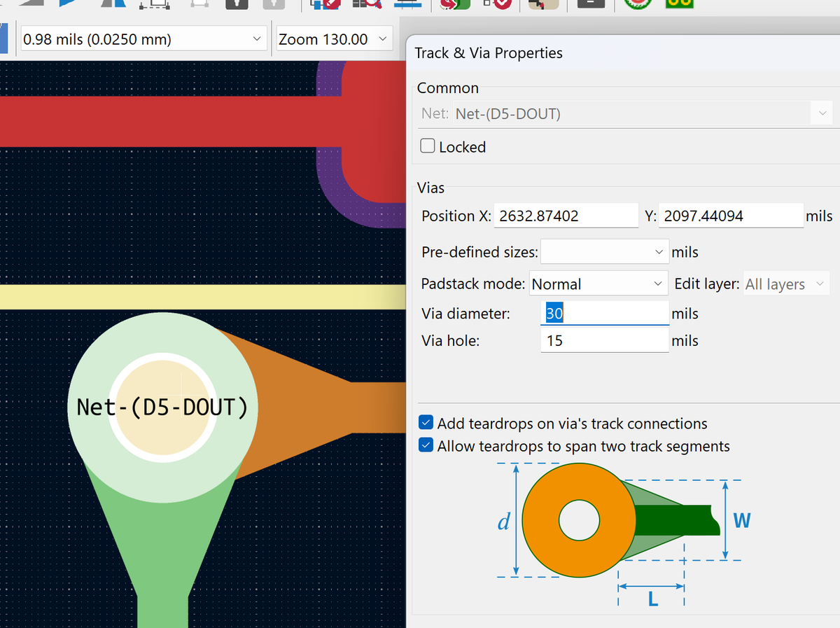The height and width of the screenshot is (628, 840).
Task: Open the Zoom 130.00 dropdown
Action: 333,39
